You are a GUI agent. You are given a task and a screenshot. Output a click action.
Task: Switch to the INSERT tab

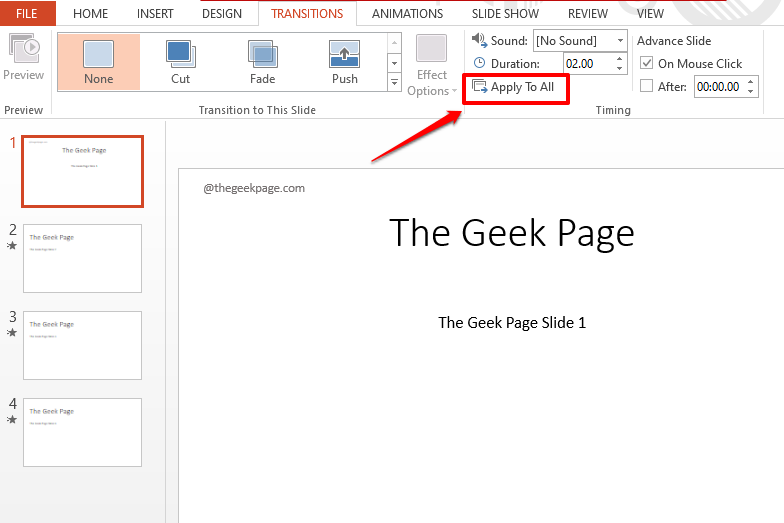tap(155, 14)
